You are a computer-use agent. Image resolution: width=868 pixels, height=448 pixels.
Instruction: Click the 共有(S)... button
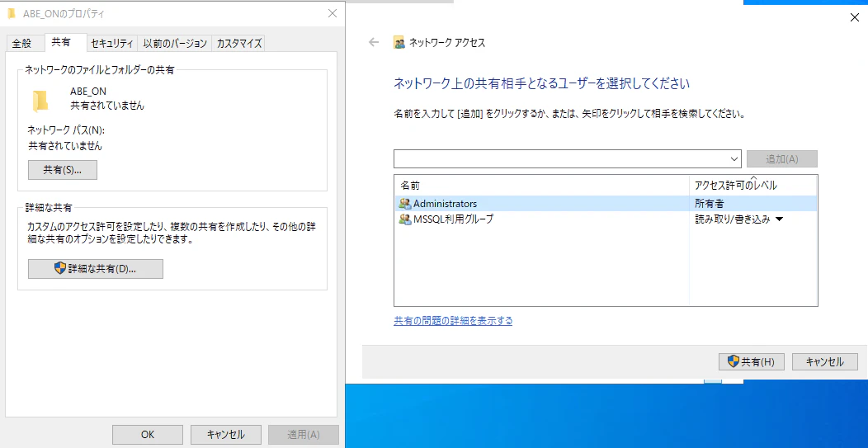[x=63, y=170]
